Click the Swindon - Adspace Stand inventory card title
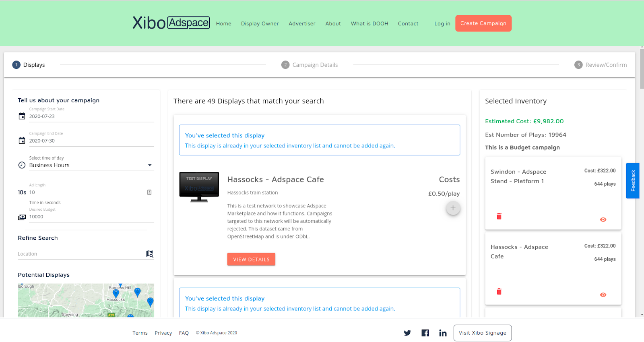Image resolution: width=644 pixels, height=342 pixels. coord(518,176)
